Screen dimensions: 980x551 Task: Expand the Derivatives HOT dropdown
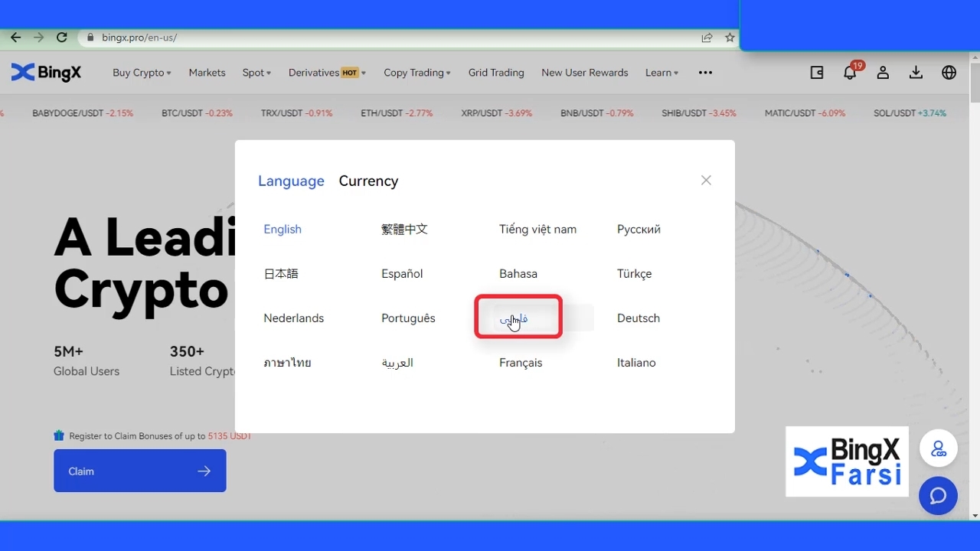(x=327, y=73)
